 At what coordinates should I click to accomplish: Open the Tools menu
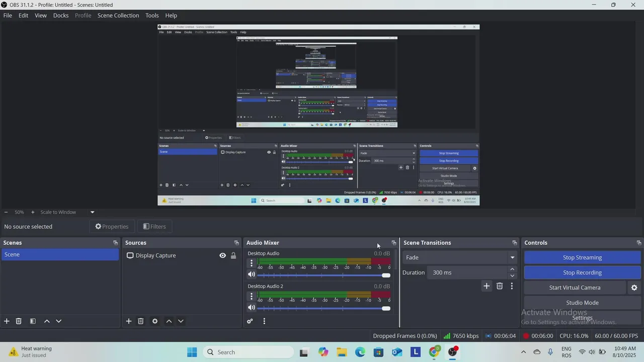coord(152,16)
